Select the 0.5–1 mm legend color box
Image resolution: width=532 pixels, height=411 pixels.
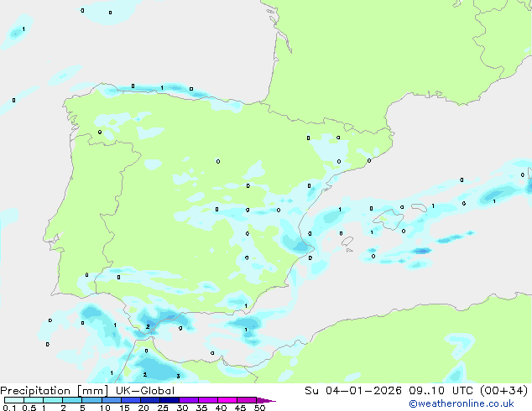point(34,400)
